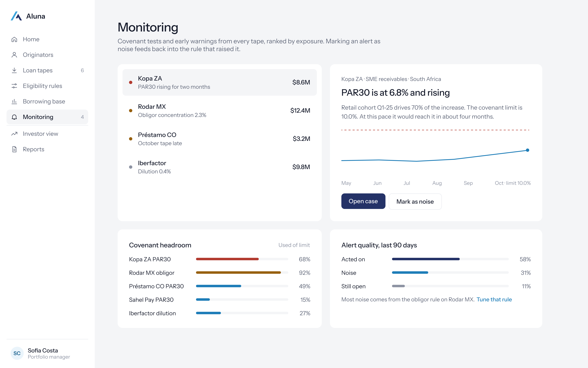Image resolution: width=588 pixels, height=368 pixels.
Task: Click the $12.4M exposure value
Action: click(300, 111)
